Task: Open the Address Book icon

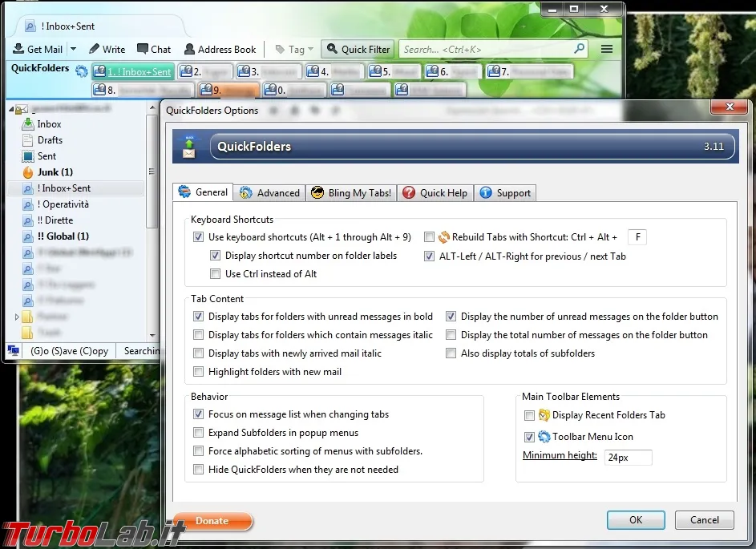Action: [x=189, y=49]
